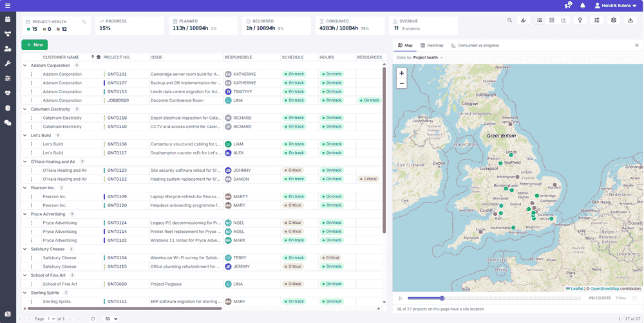Open the heartbeat health icon in sidebar

(x=8, y=93)
